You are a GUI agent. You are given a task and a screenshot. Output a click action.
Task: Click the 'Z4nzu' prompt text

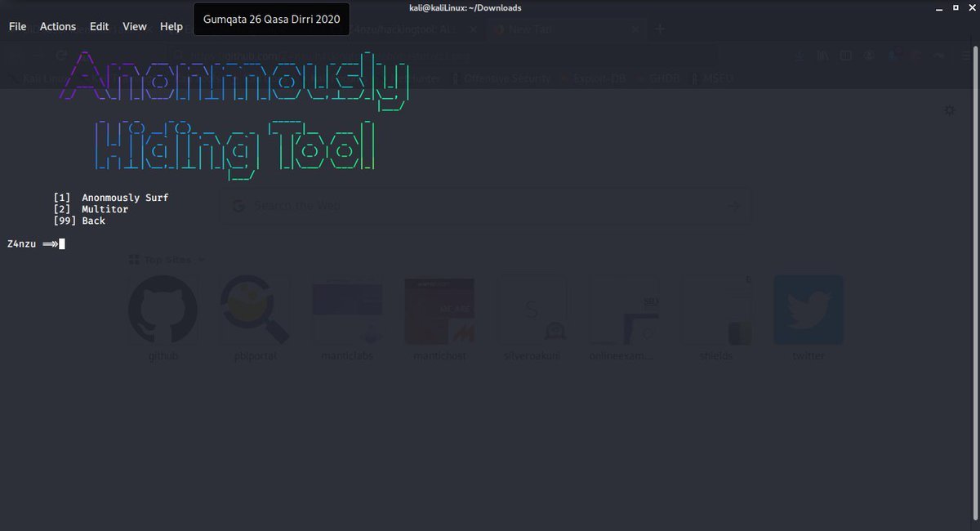tap(21, 243)
